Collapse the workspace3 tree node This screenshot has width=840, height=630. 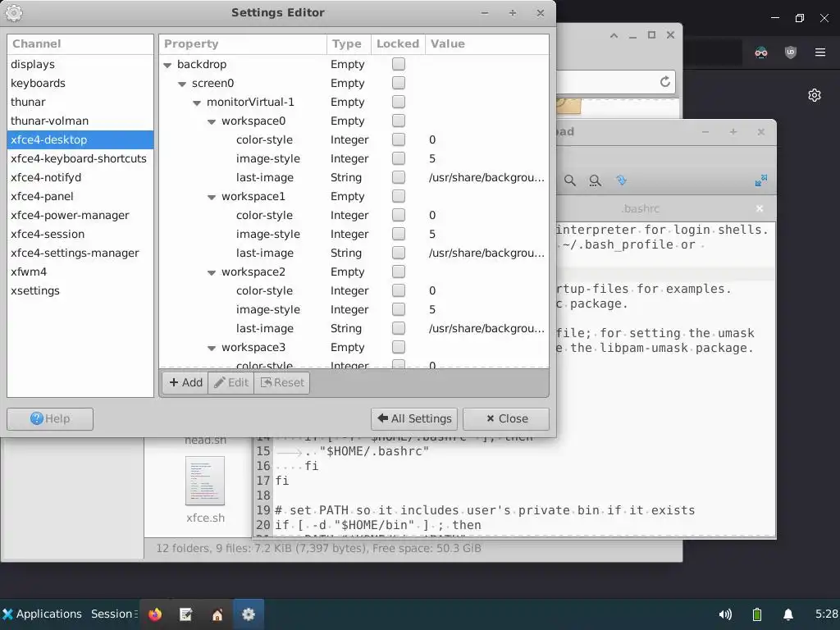[212, 348]
